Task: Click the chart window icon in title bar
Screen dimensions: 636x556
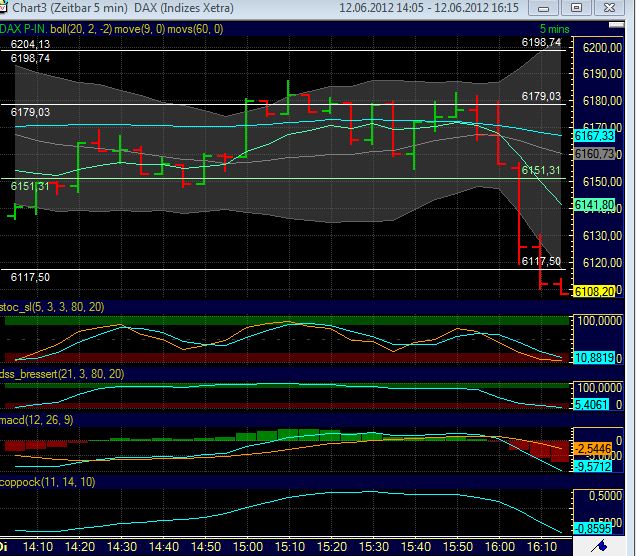Action: pyautogui.click(x=3, y=7)
